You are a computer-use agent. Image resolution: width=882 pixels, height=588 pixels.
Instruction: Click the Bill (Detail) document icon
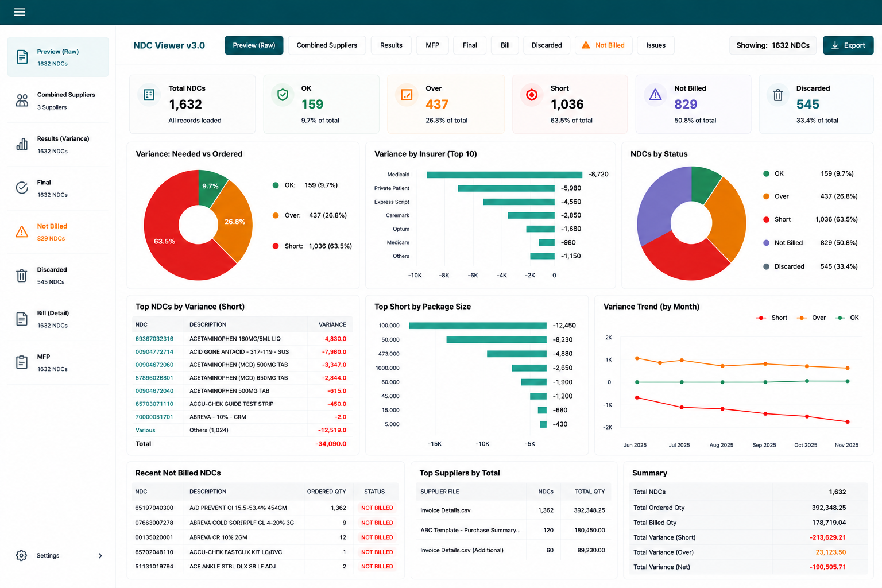pyautogui.click(x=22, y=319)
